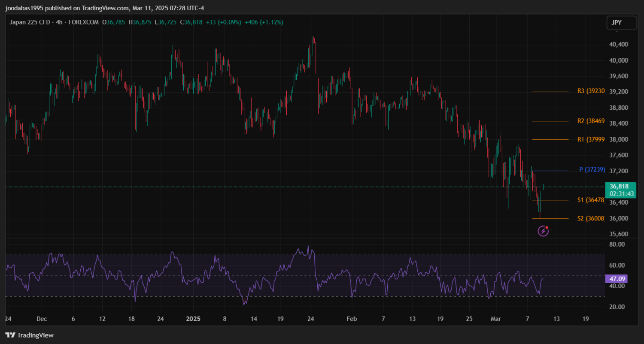Click the Japan 225 CFD symbol title
Screen dimensions: 644x344
(x=30, y=22)
